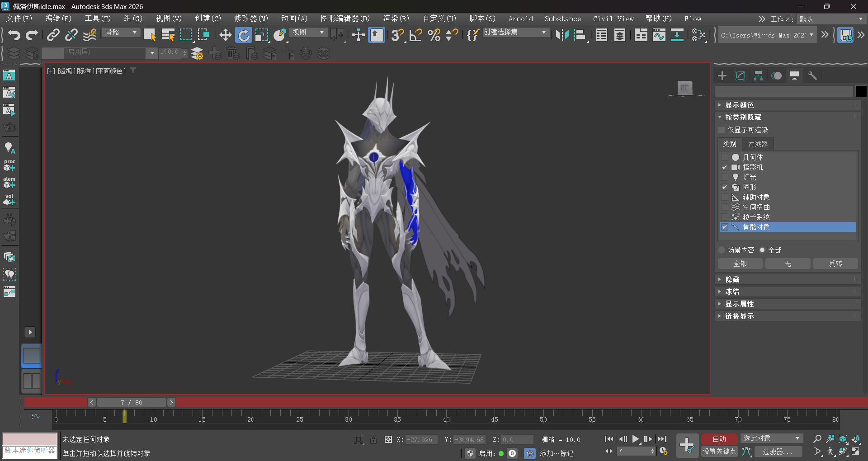This screenshot has width=868, height=461.
Task: Toggle the Spinner Snap button
Action: coord(452,35)
